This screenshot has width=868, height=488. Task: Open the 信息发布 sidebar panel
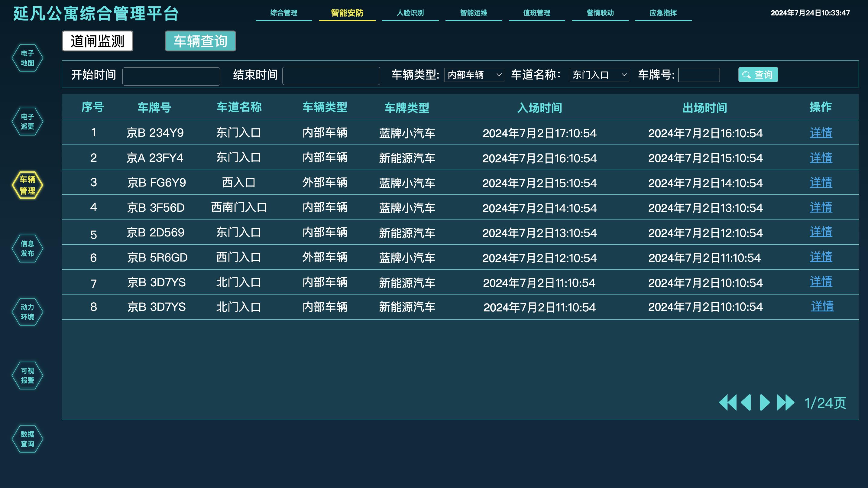click(x=27, y=248)
